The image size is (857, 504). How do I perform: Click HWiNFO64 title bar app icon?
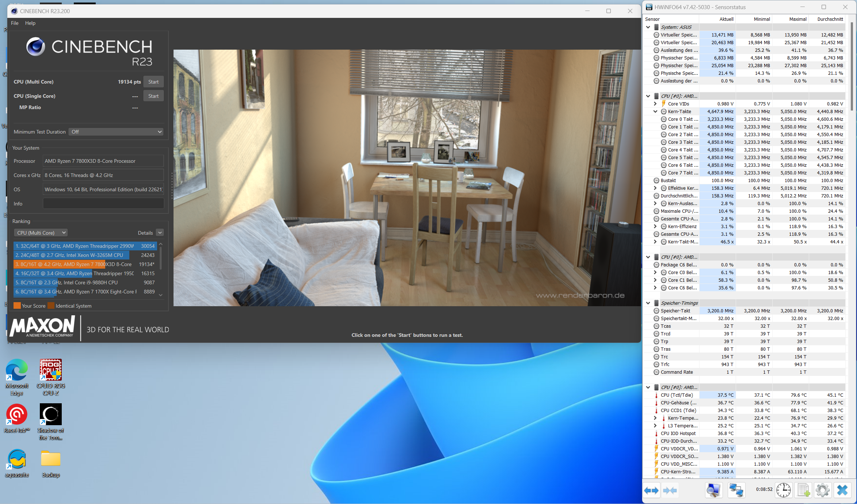(x=649, y=7)
